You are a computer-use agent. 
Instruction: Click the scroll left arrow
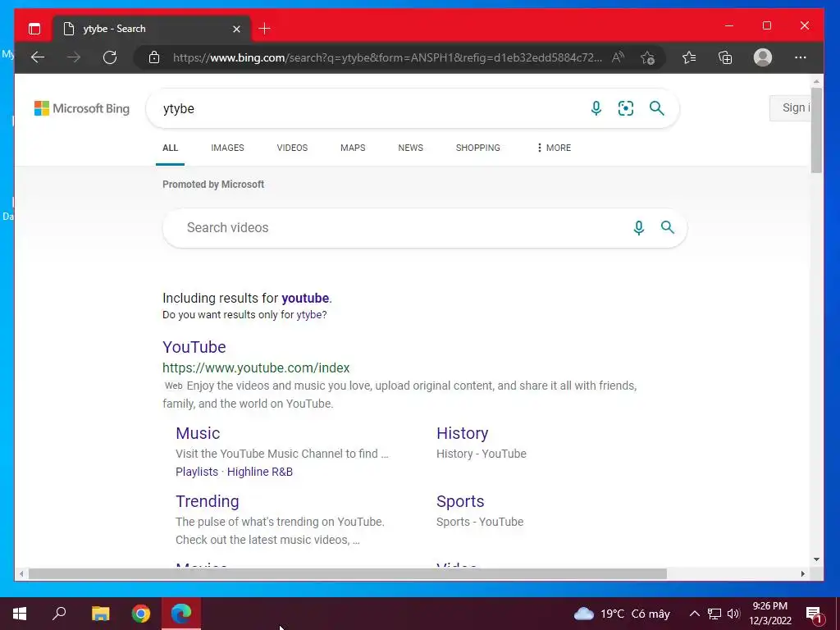pos(21,573)
